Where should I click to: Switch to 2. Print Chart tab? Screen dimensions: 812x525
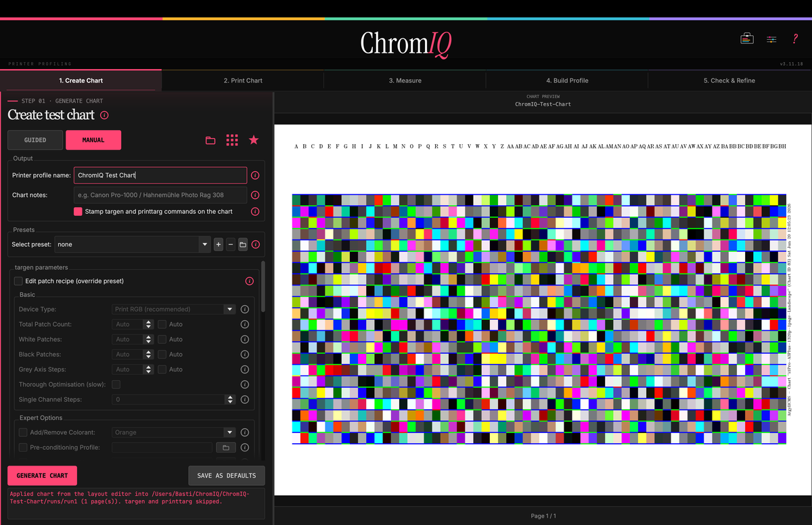pyautogui.click(x=243, y=81)
